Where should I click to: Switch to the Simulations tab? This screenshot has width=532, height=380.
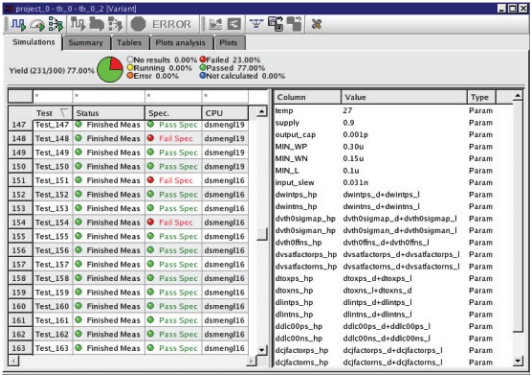click(x=34, y=42)
